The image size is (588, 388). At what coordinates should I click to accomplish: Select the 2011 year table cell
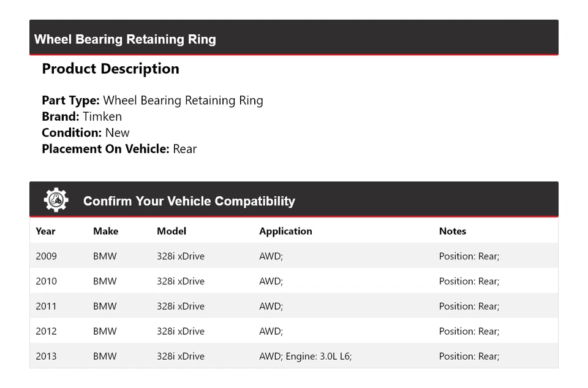(x=46, y=306)
